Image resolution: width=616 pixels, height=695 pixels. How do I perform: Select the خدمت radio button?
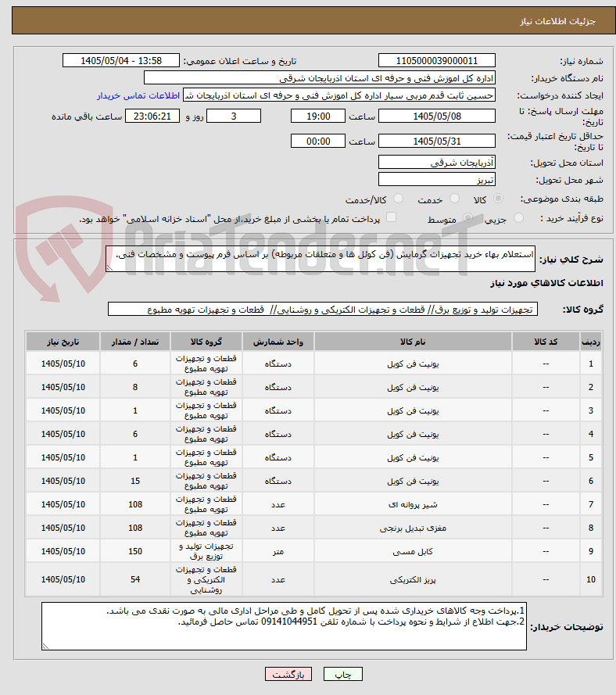[x=454, y=199]
